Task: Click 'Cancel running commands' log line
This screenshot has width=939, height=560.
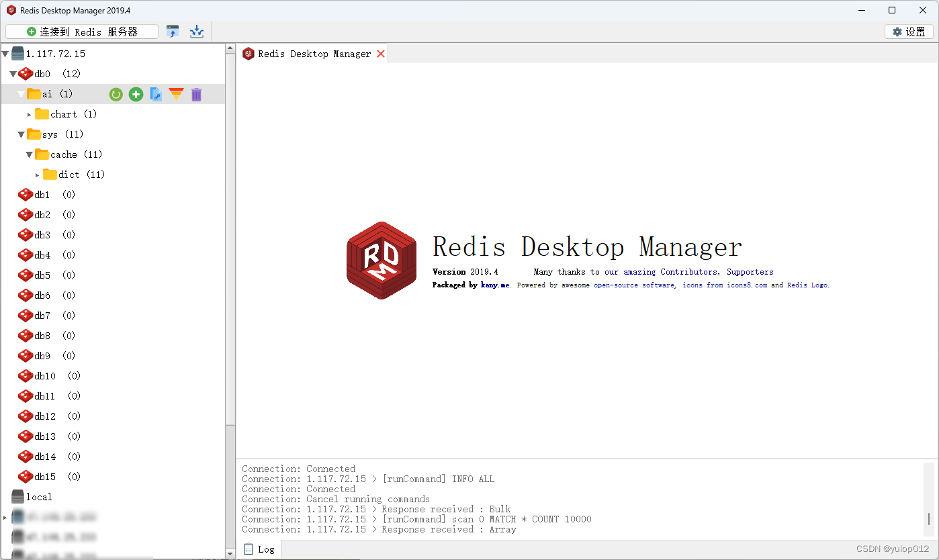Action: tap(336, 499)
